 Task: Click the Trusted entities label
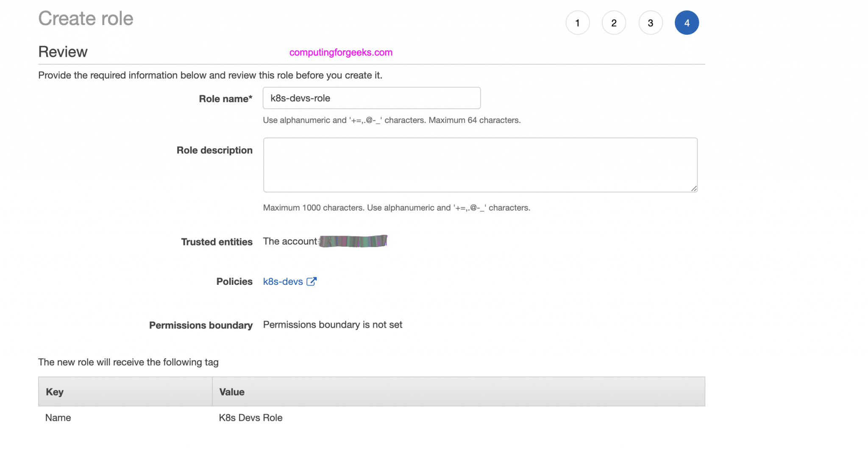pos(217,242)
